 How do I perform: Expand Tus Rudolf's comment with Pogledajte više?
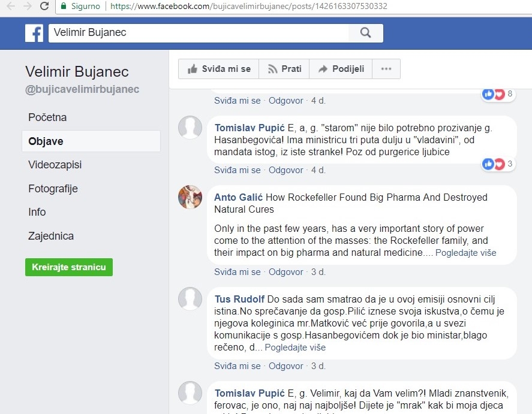click(x=295, y=347)
